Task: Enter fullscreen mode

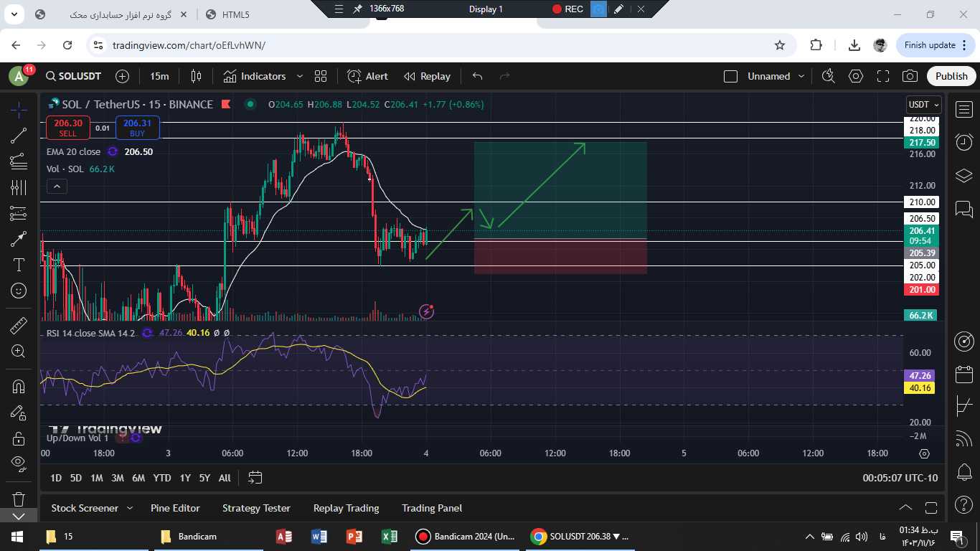Action: 883,76
